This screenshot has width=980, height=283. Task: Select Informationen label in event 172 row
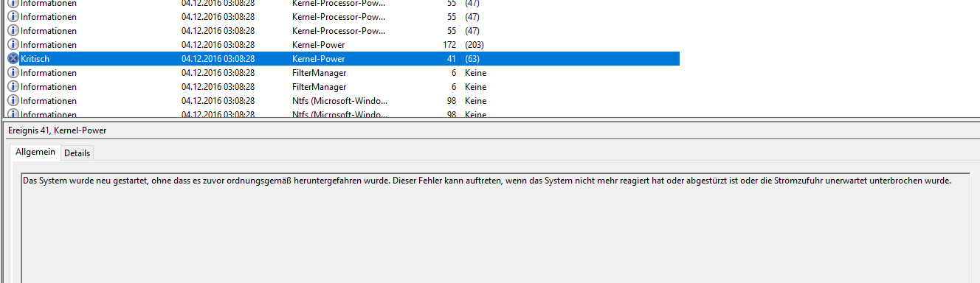tap(49, 45)
